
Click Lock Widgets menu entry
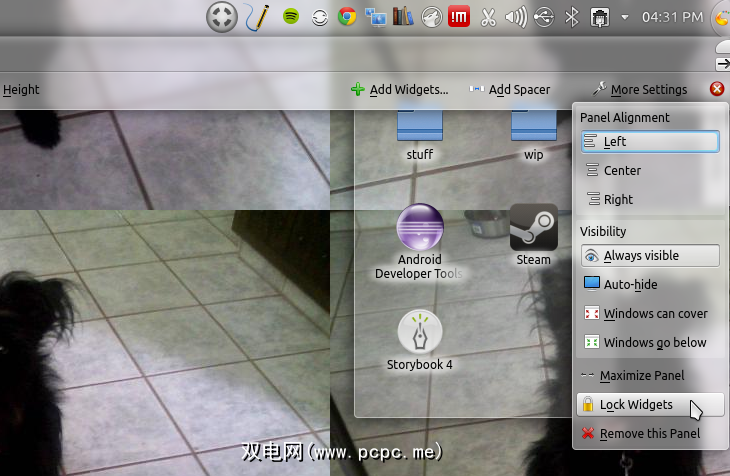(x=650, y=405)
